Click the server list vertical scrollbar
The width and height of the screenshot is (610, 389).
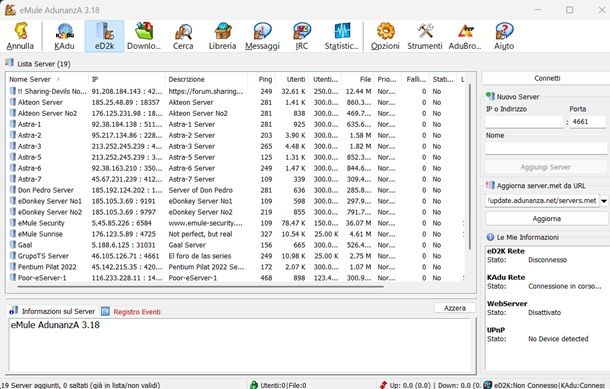tap(470, 167)
